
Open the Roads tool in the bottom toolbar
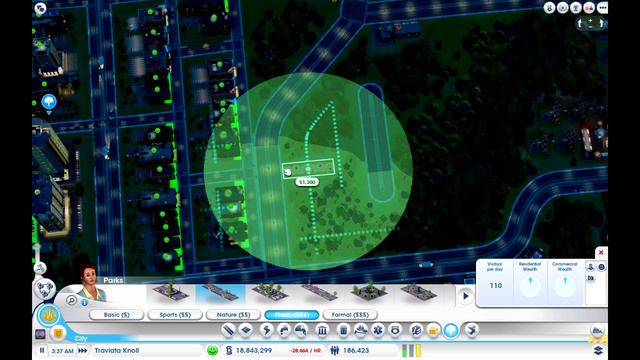[229, 330]
